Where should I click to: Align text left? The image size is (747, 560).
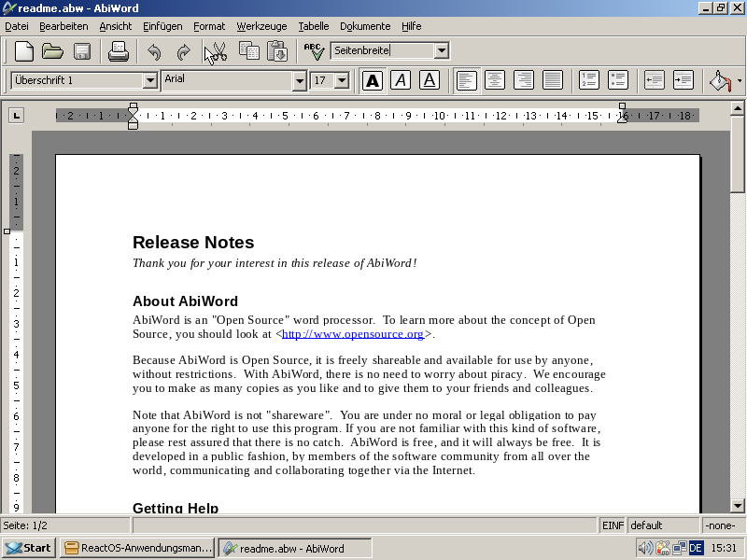coord(466,80)
